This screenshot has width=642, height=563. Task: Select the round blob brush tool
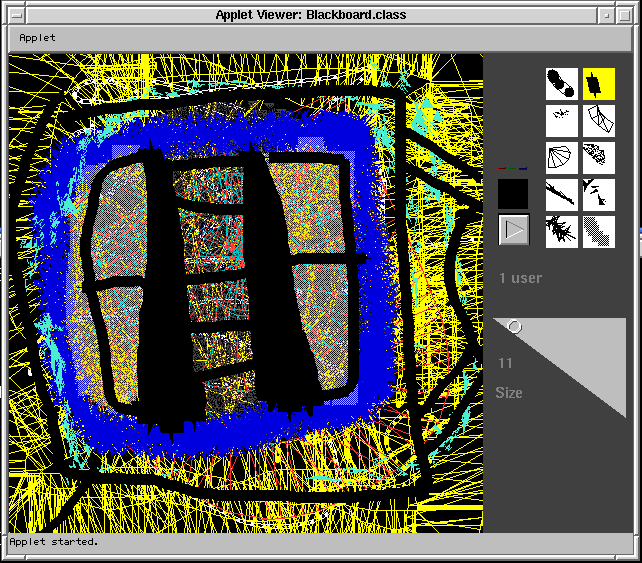[562, 84]
